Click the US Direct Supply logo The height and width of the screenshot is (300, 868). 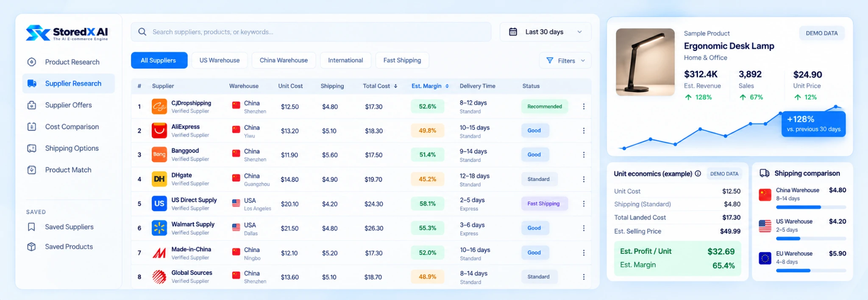[159, 204]
